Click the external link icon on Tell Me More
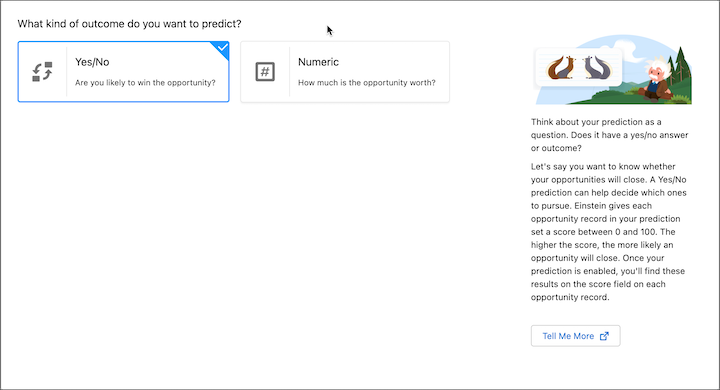720x390 pixels. coord(604,336)
